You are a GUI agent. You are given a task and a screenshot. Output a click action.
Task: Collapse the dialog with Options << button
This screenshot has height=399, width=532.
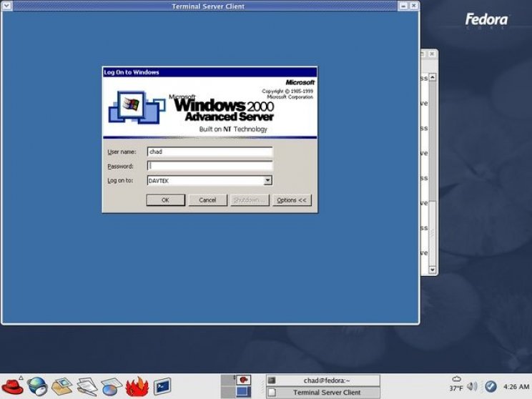coord(292,200)
